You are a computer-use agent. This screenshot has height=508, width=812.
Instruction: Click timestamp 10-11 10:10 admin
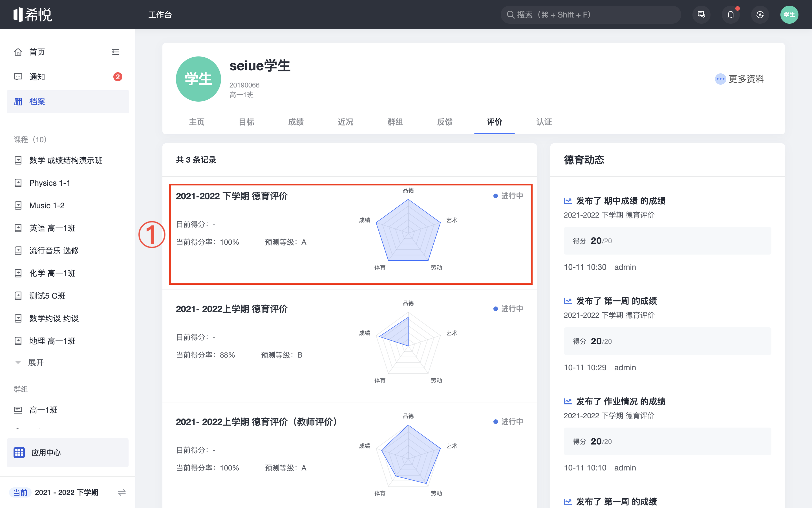pyautogui.click(x=600, y=468)
